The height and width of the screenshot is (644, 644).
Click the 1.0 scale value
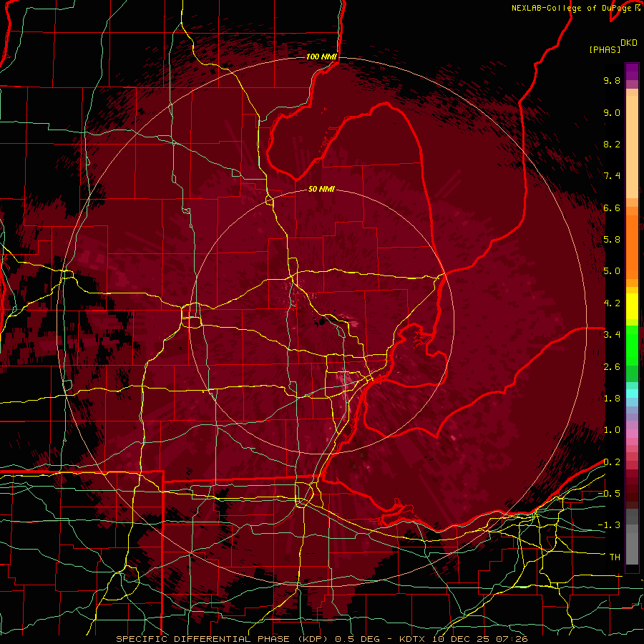click(x=612, y=430)
